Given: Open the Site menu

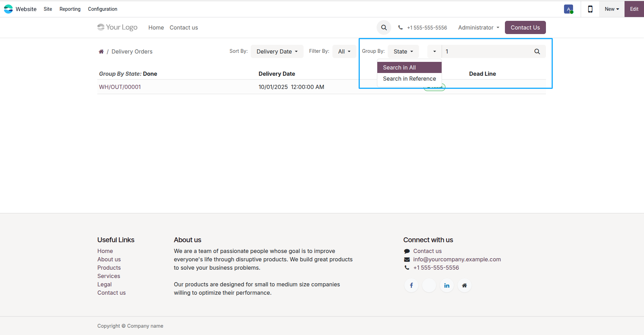Looking at the screenshot, I should [x=48, y=9].
